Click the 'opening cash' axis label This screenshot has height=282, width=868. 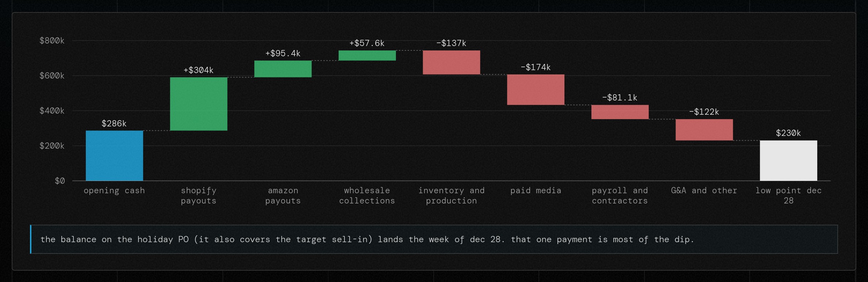(114, 190)
